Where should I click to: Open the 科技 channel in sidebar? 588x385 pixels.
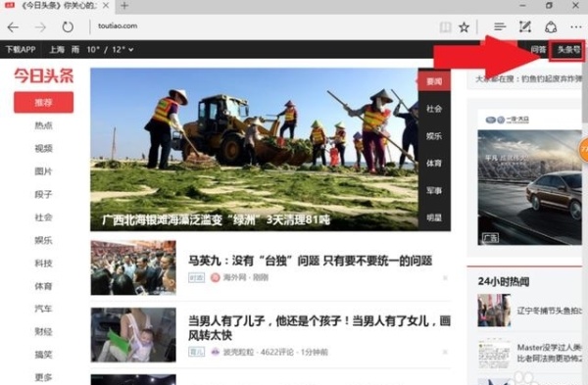(43, 264)
